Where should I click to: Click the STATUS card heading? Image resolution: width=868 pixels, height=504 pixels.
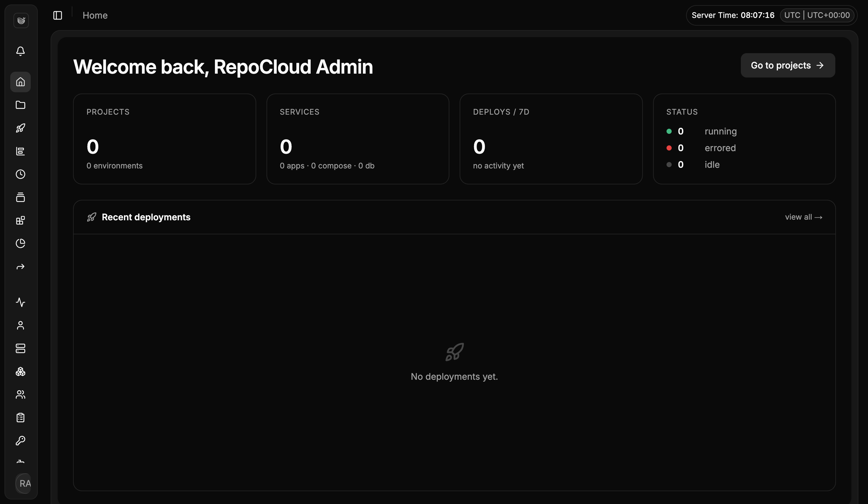pos(682,112)
